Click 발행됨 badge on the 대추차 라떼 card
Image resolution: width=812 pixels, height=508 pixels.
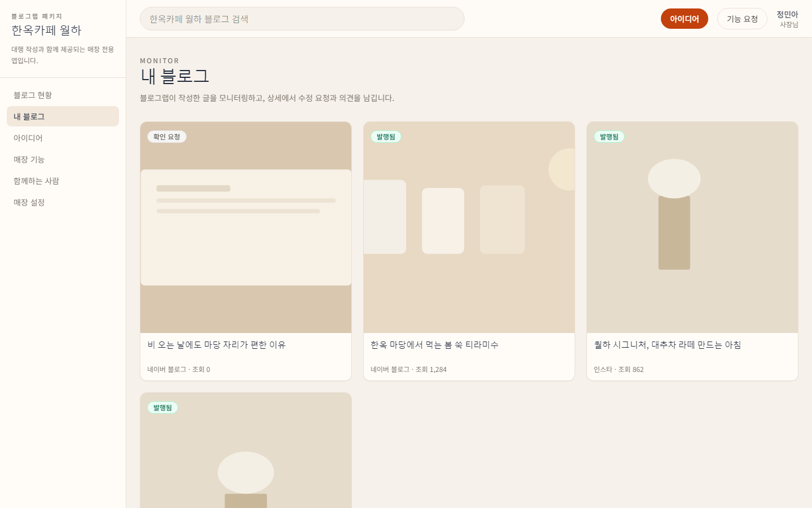[609, 137]
